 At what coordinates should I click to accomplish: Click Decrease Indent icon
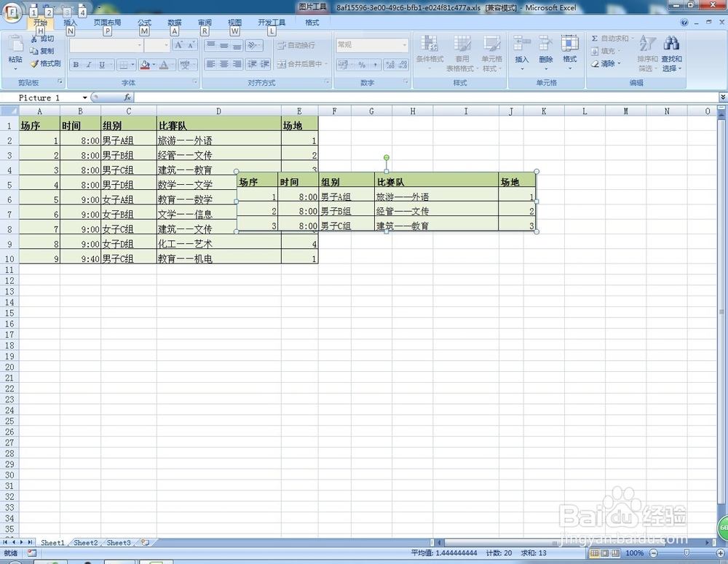(252, 64)
